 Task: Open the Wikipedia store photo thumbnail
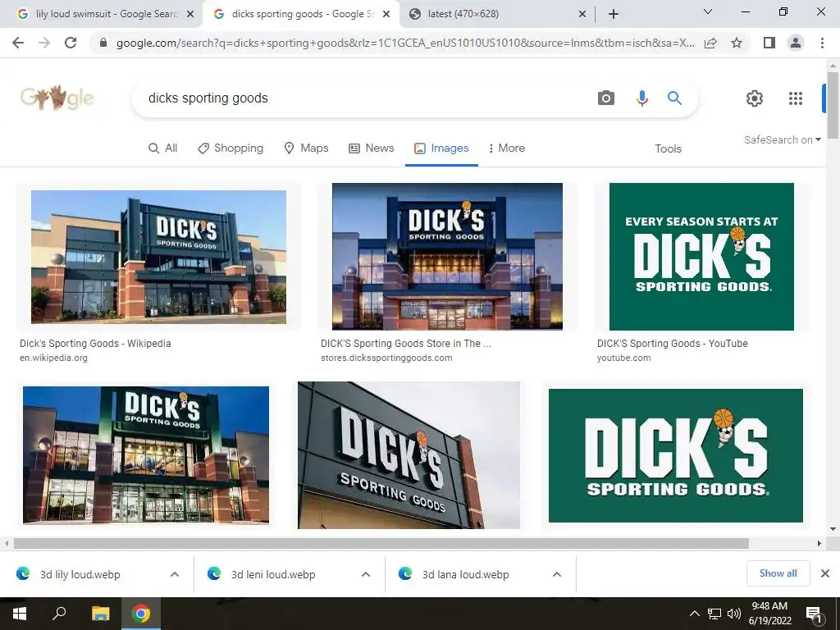(158, 257)
